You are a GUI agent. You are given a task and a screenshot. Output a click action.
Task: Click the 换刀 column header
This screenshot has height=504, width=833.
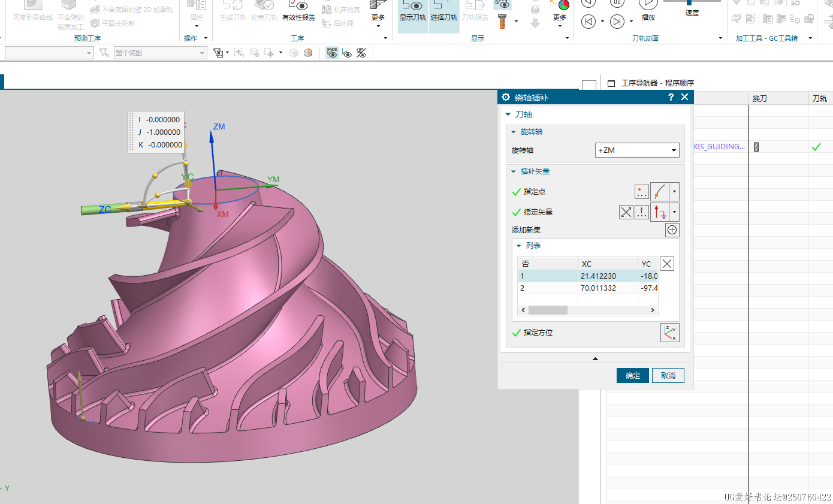point(778,98)
